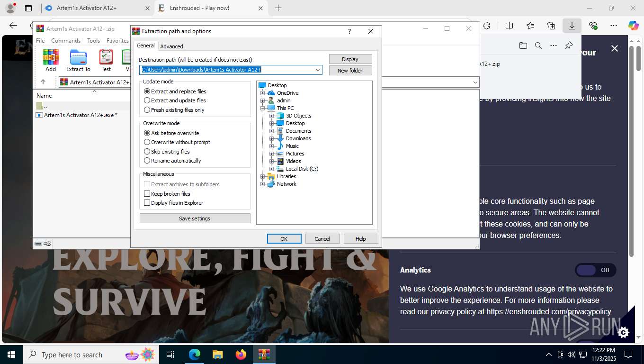Collapse This PC node in folder tree
Screen dimensions: 644x364
pyautogui.click(x=262, y=108)
